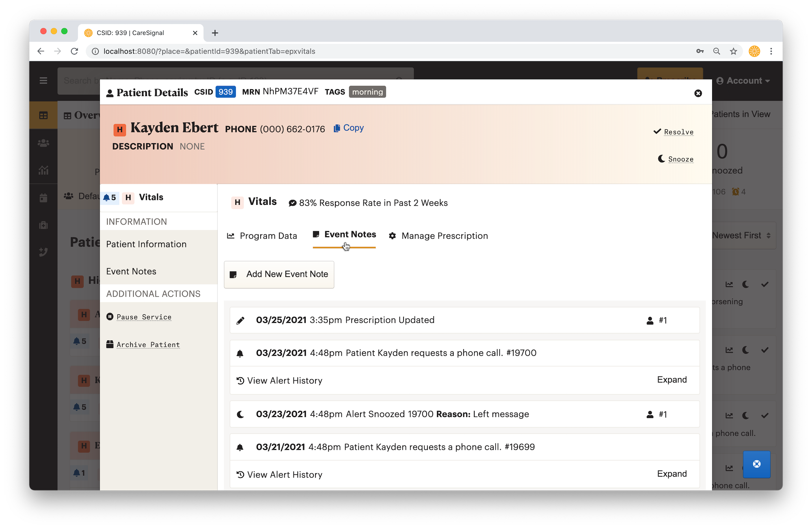This screenshot has width=812, height=529.
Task: Click the 03/25/2021 Prescription Updated entry
Action: 465,320
